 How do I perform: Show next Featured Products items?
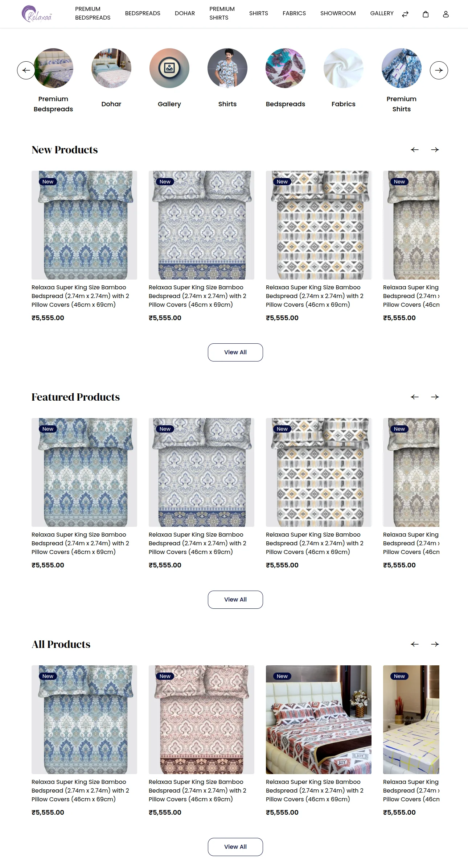[435, 397]
